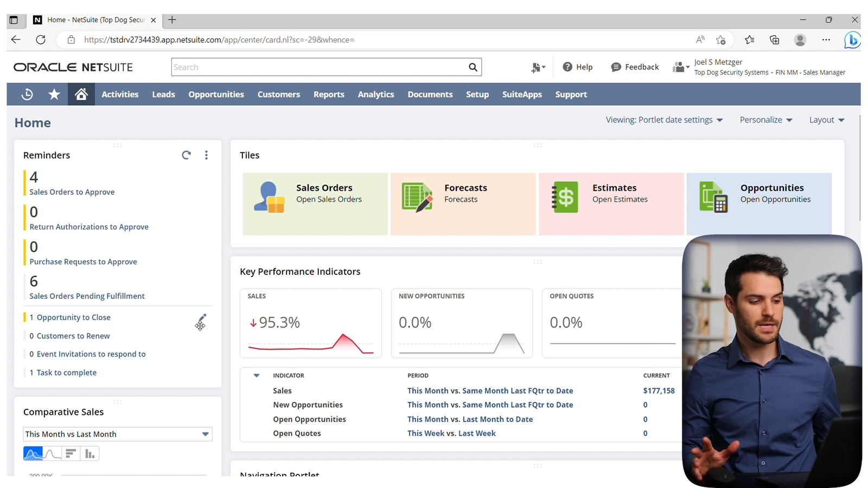Click the Feedback speech bubble icon
Image resolution: width=868 pixels, height=488 pixels.
coord(616,67)
